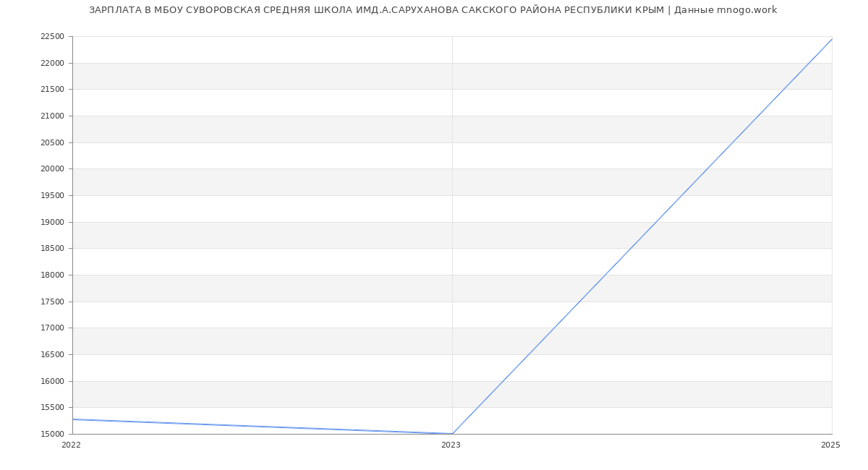Click the line's peak point at 2025

(831, 39)
